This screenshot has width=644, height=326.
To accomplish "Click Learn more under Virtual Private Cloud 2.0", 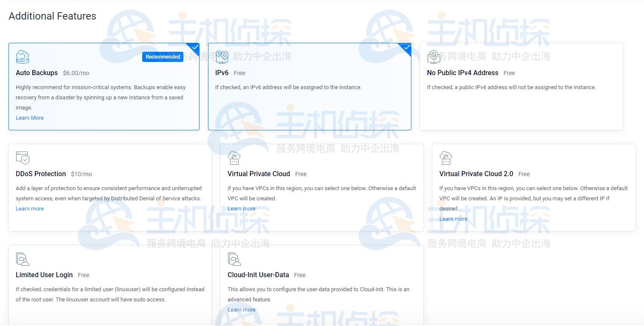I will pos(453,219).
